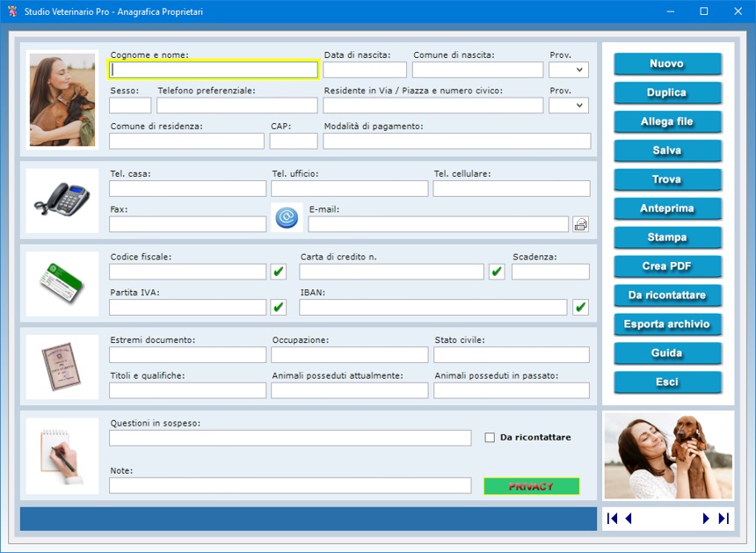This screenshot has height=553, width=756.
Task: Click the E-mail field
Action: coord(439,224)
